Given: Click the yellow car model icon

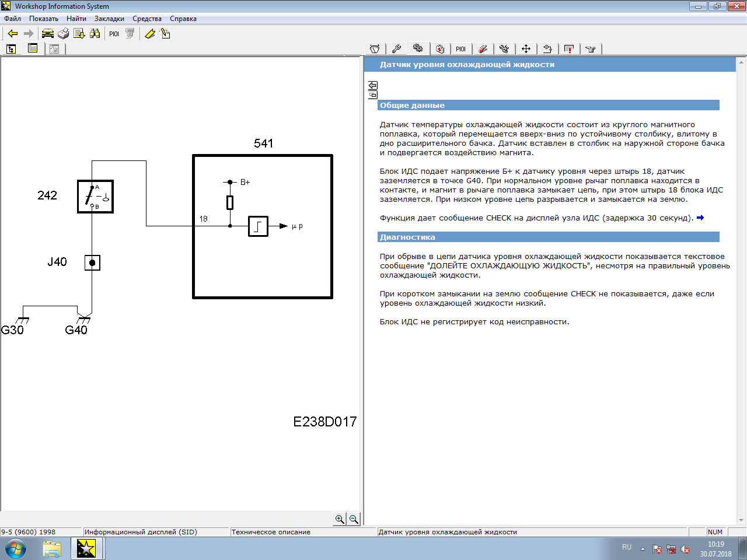Looking at the screenshot, I should [x=48, y=34].
